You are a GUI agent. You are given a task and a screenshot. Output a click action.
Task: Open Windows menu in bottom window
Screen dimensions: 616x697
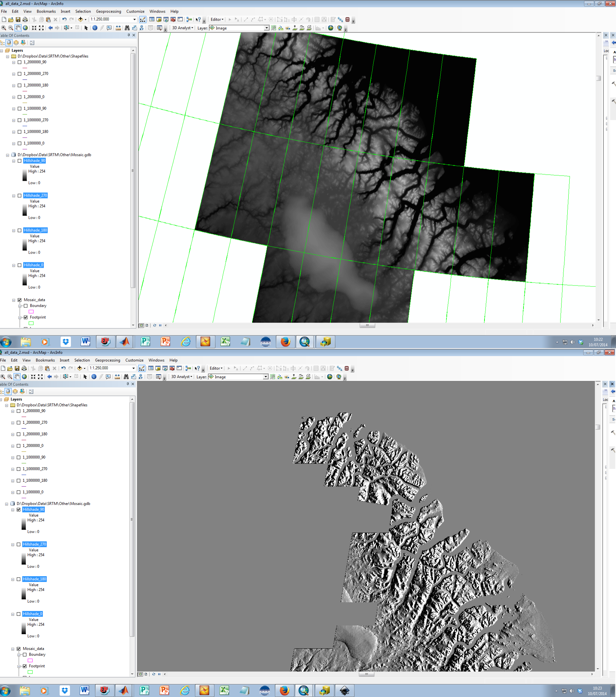(157, 360)
